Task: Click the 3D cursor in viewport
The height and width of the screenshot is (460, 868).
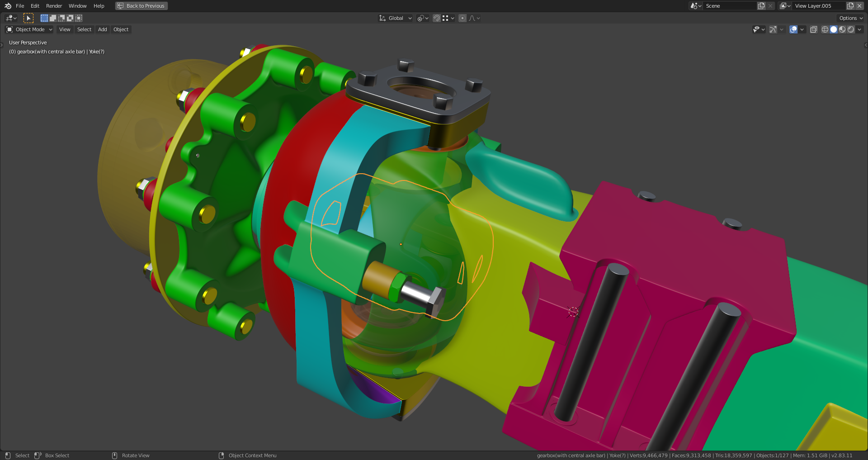Action: (x=573, y=312)
